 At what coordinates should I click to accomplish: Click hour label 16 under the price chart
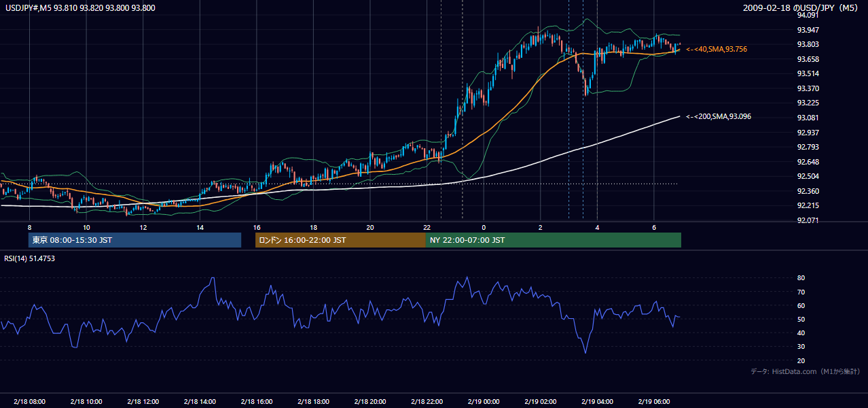[257, 226]
